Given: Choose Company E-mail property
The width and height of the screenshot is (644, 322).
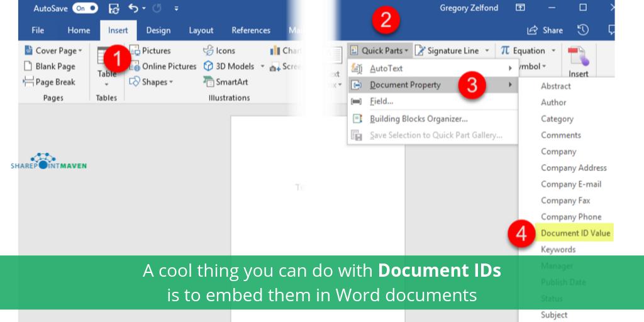Looking at the screenshot, I should [571, 184].
